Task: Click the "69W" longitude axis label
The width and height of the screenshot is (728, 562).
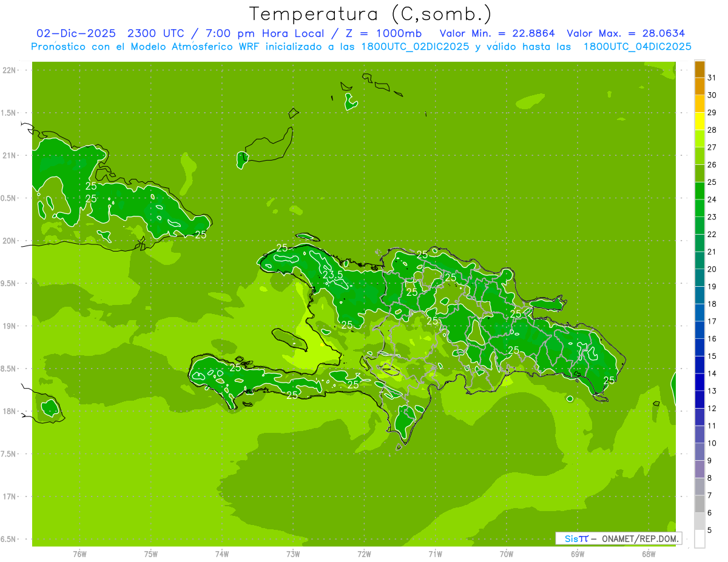Action: pos(578,554)
